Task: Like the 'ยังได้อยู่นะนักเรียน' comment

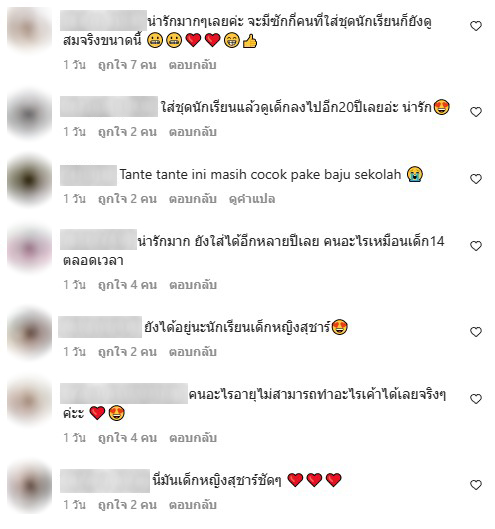Action: coord(476,332)
